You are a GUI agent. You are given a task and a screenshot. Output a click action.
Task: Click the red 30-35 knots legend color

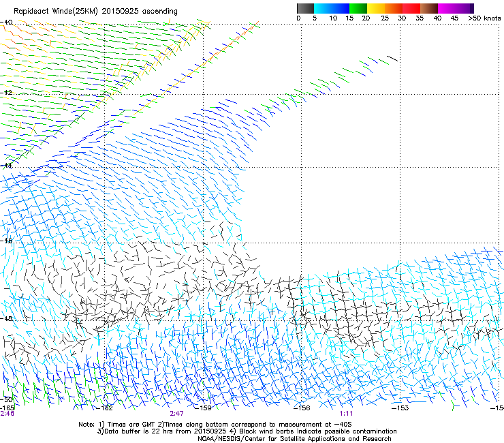(x=411, y=8)
